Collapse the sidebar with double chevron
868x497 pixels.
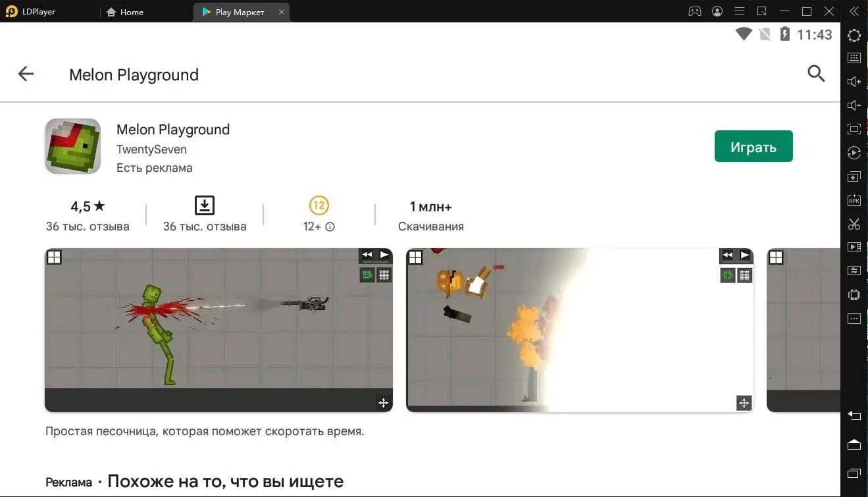(x=854, y=11)
